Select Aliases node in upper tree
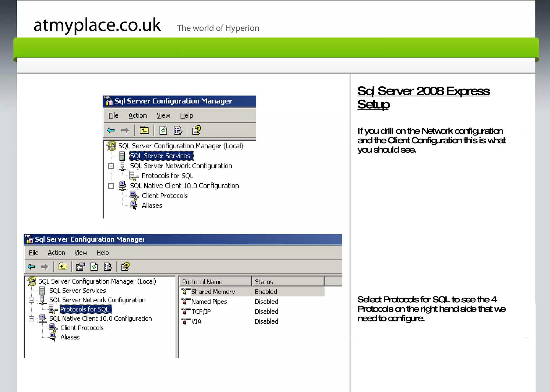The height and width of the screenshot is (392, 550). [x=152, y=206]
